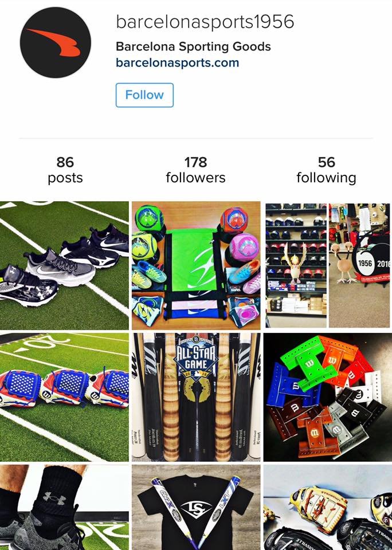Open the colorful Wilson leather pieces photo
This screenshot has width=392, height=550.
pos(328,397)
